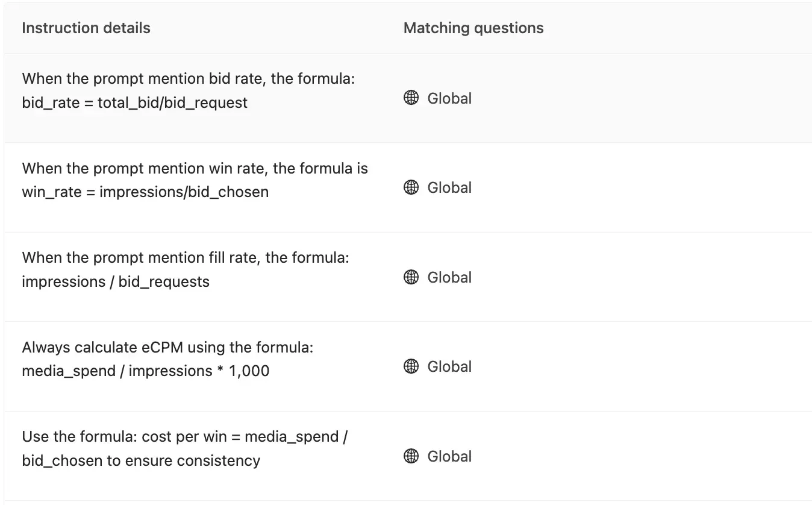Click the "Matching questions" column header

coord(473,28)
